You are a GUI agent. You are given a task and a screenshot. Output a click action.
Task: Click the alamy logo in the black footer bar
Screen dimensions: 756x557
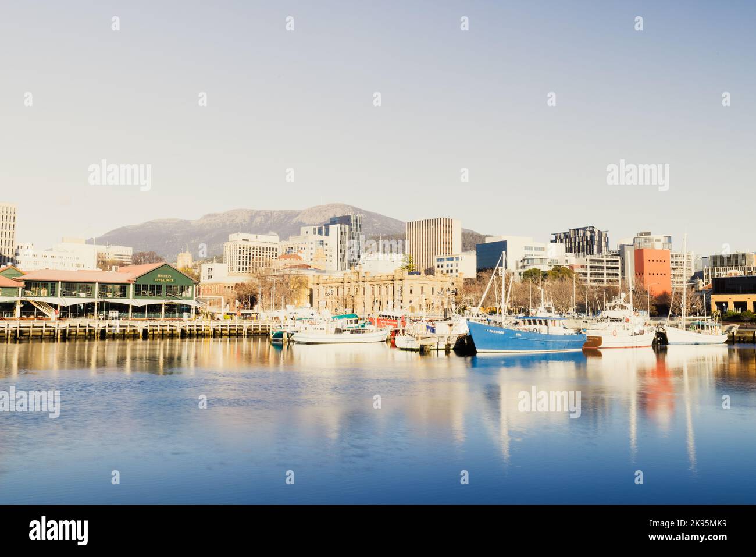tap(59, 530)
